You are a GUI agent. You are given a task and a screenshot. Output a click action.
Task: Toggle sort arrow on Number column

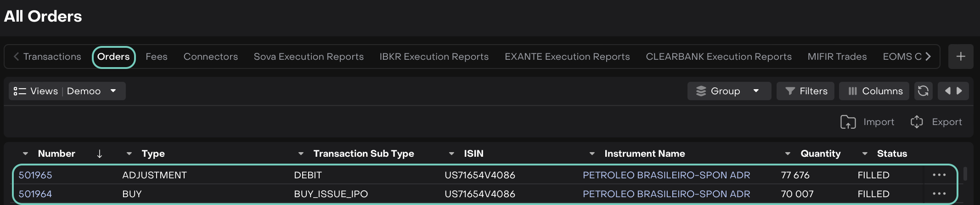tap(100, 154)
